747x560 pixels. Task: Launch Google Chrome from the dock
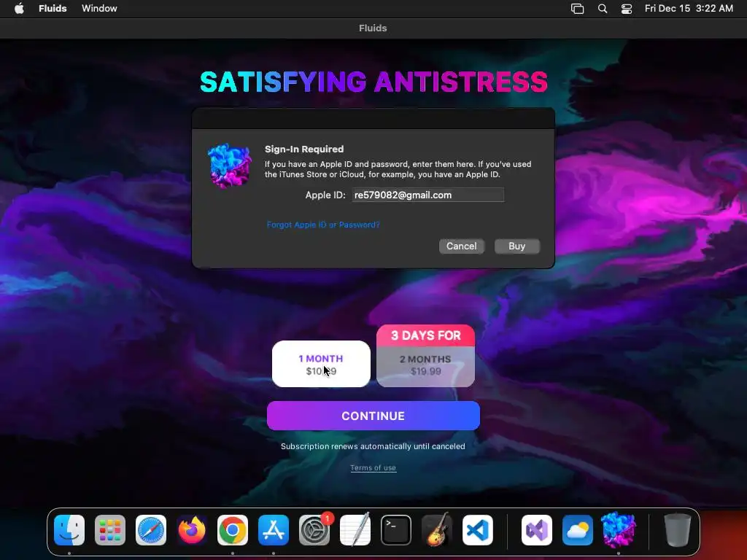point(233,530)
